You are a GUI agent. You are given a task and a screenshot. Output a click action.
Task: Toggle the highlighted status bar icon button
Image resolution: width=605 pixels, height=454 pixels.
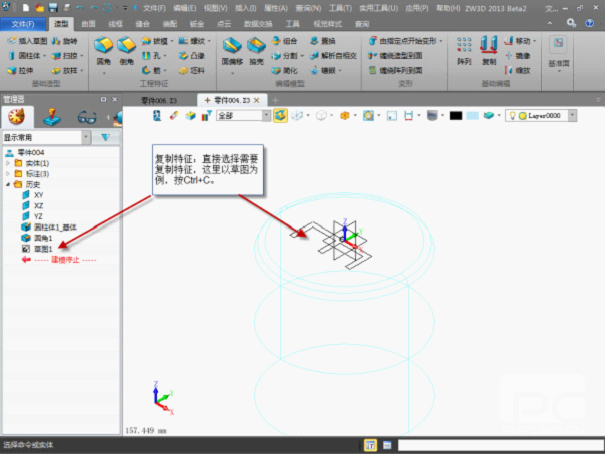371,444
